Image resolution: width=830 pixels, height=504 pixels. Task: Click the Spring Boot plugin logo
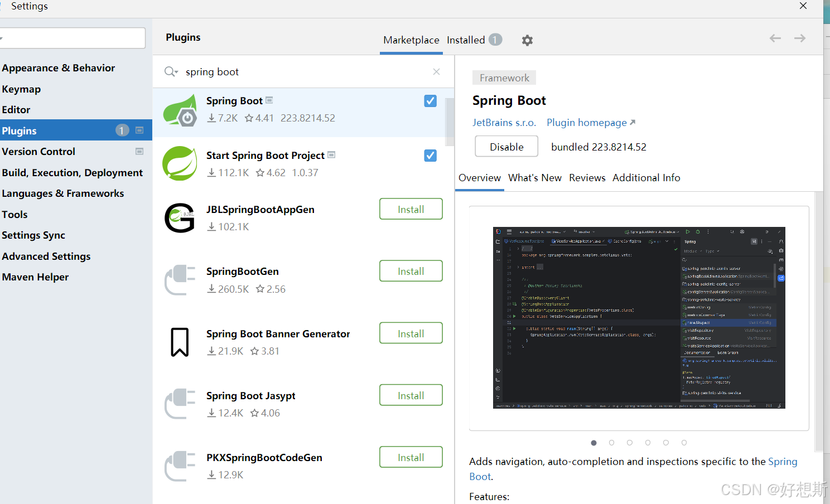point(180,110)
